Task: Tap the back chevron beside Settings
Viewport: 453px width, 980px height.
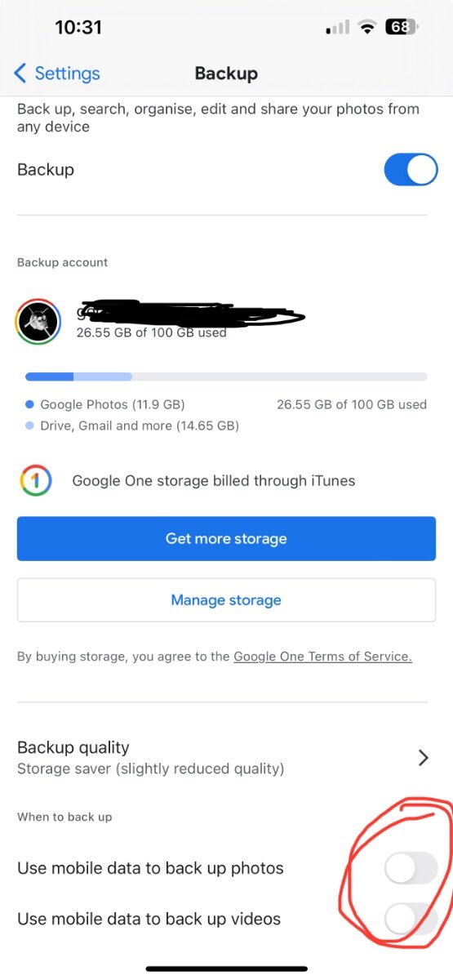Action: tap(20, 73)
